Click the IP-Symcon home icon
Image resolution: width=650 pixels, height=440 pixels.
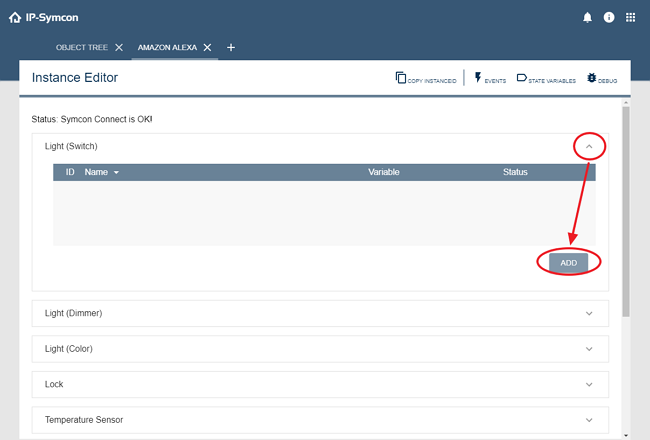pyautogui.click(x=15, y=17)
